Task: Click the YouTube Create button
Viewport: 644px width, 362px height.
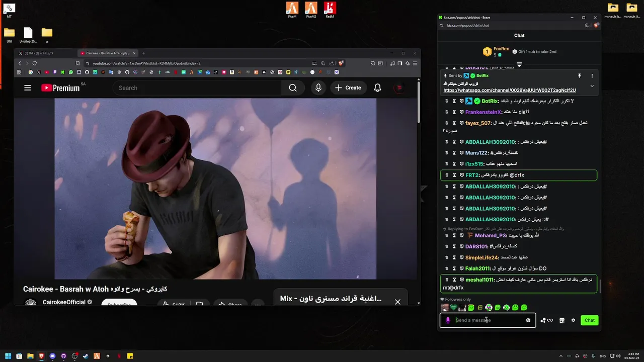Action: [x=348, y=88]
